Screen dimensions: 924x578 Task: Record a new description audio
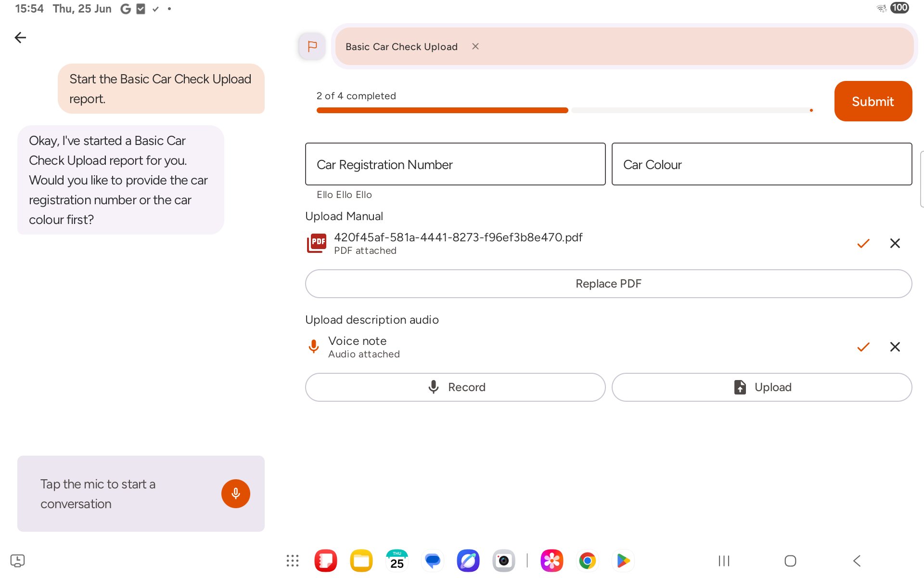(455, 387)
